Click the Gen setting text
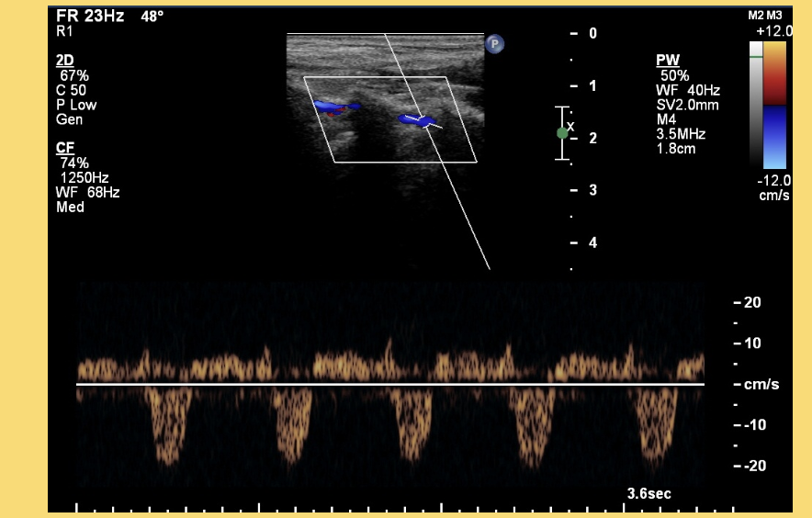Viewport: 812px width, 518px height. pos(70,119)
